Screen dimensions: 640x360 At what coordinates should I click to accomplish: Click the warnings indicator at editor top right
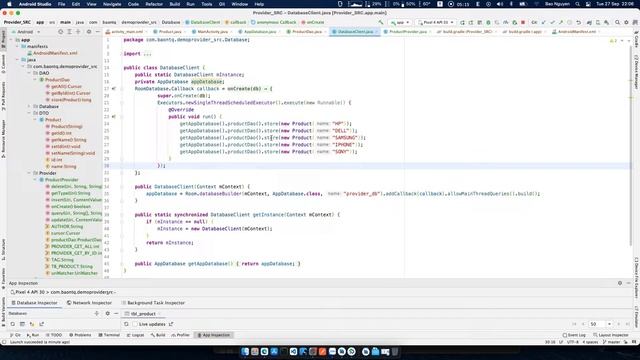coord(613,40)
